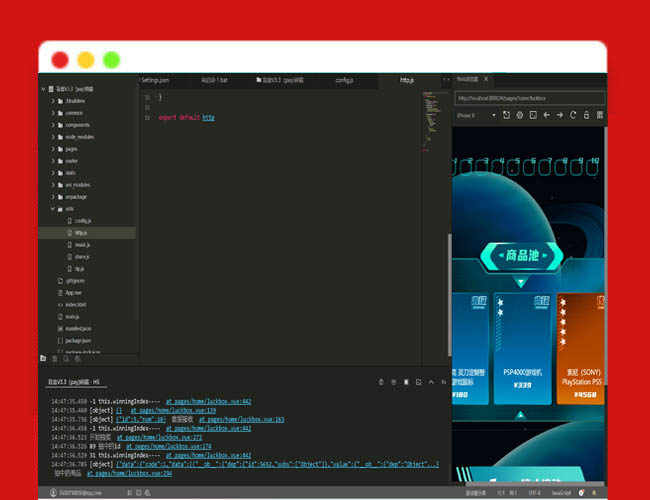Close the Web browser panel tab

pos(486,78)
